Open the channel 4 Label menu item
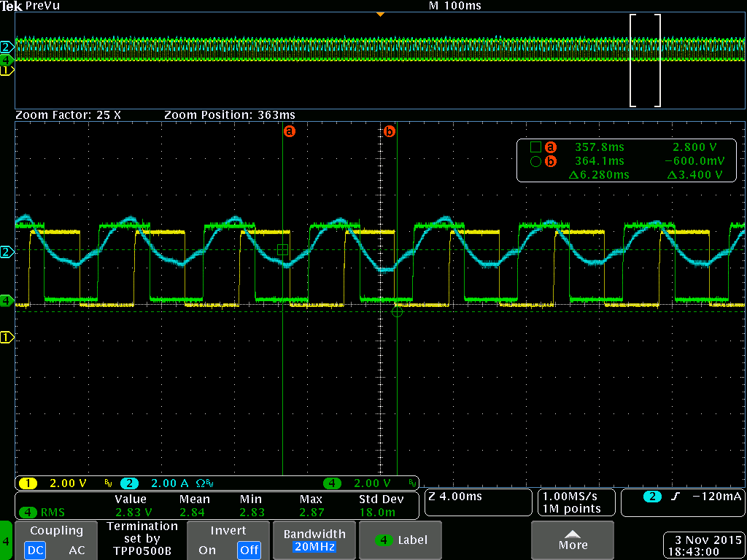This screenshot has width=747, height=560. [x=400, y=540]
